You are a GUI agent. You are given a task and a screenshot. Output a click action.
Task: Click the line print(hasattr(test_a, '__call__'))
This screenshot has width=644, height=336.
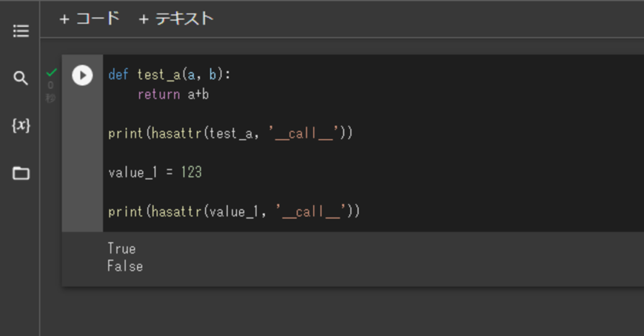point(230,133)
